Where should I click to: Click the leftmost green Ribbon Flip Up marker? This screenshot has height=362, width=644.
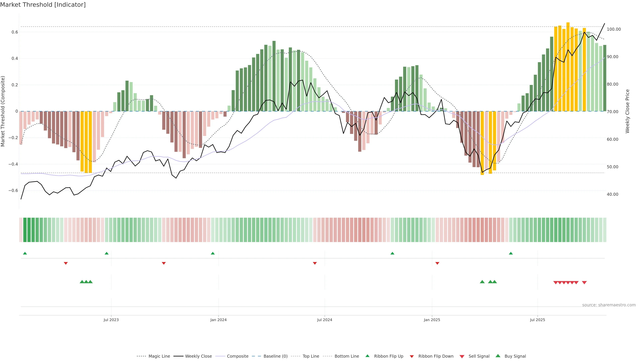click(25, 253)
